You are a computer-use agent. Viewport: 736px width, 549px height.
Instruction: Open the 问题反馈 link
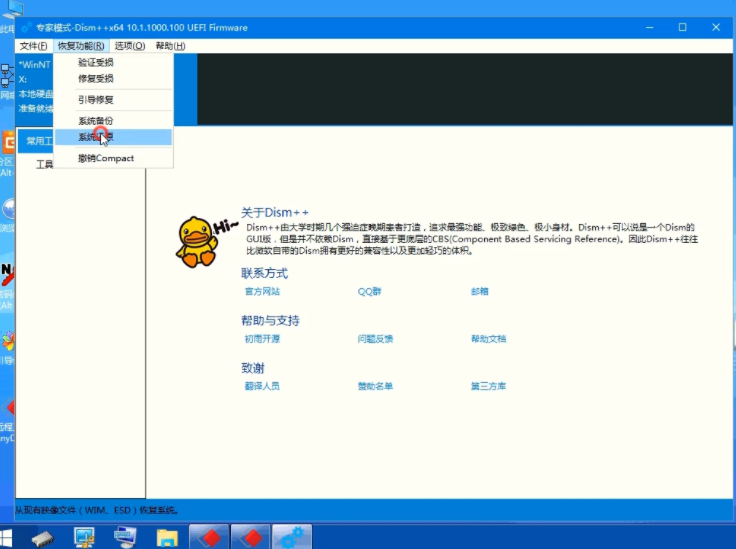(x=375, y=339)
